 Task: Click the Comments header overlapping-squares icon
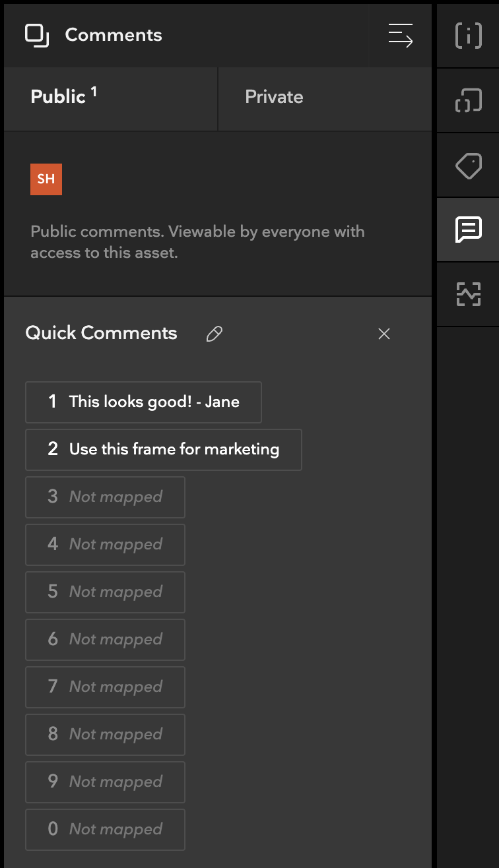click(38, 36)
